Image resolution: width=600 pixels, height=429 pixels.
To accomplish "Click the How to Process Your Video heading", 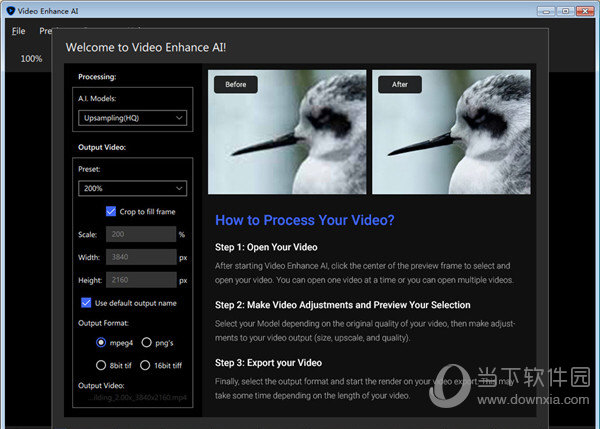I will 305,220.
